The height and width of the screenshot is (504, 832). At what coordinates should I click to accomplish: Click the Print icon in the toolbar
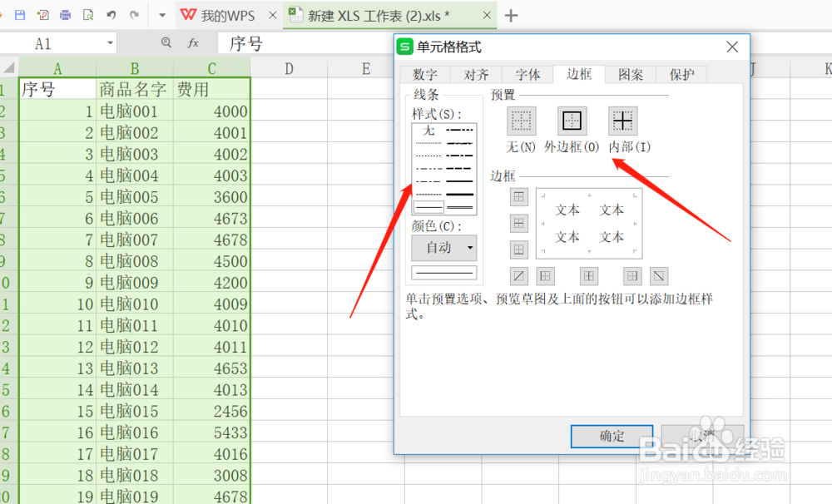[x=66, y=14]
